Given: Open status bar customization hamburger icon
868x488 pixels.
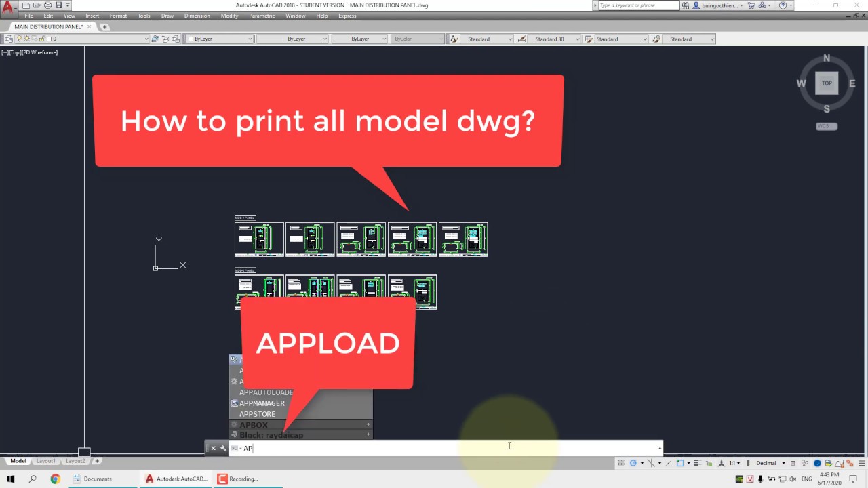Looking at the screenshot, I should tap(862, 463).
